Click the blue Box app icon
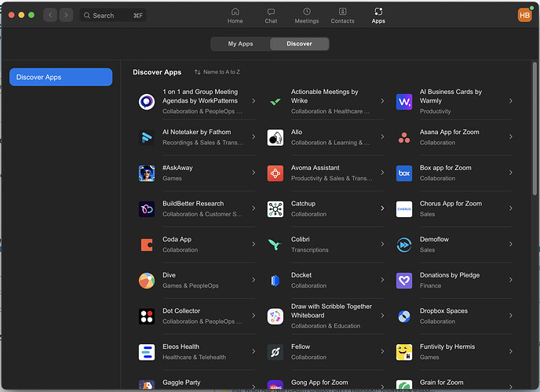Screen dimensions: 540x392 (404, 173)
